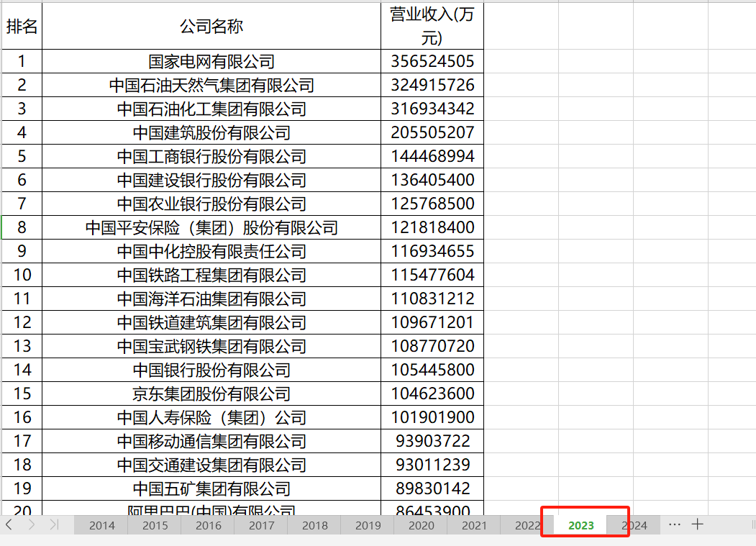Click cell 中国农业银行股份有限公司
756x546 pixels.
click(211, 204)
